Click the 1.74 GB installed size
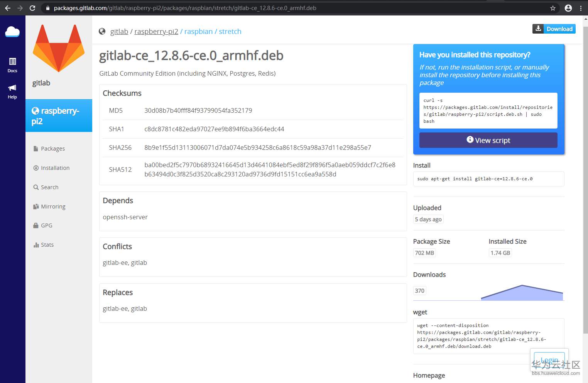This screenshot has height=383, width=588. tap(500, 253)
